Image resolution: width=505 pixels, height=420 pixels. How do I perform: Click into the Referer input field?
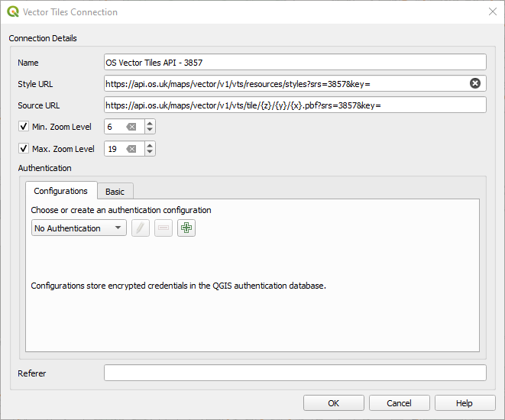(x=295, y=373)
